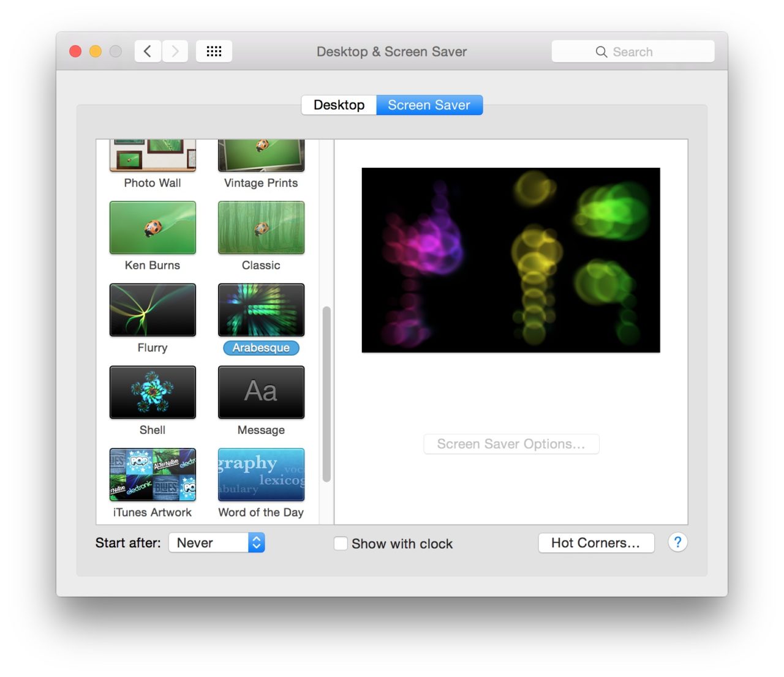Click the Classic label
Image resolution: width=784 pixels, height=677 pixels.
pyautogui.click(x=261, y=265)
